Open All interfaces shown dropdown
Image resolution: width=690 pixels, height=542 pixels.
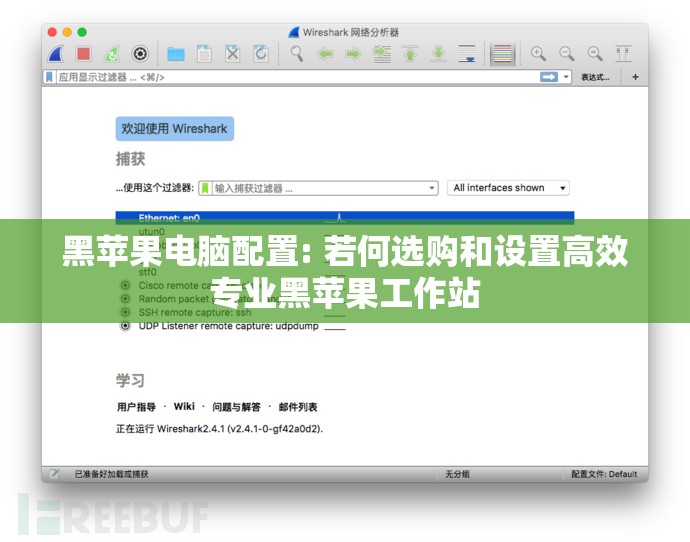click(508, 188)
